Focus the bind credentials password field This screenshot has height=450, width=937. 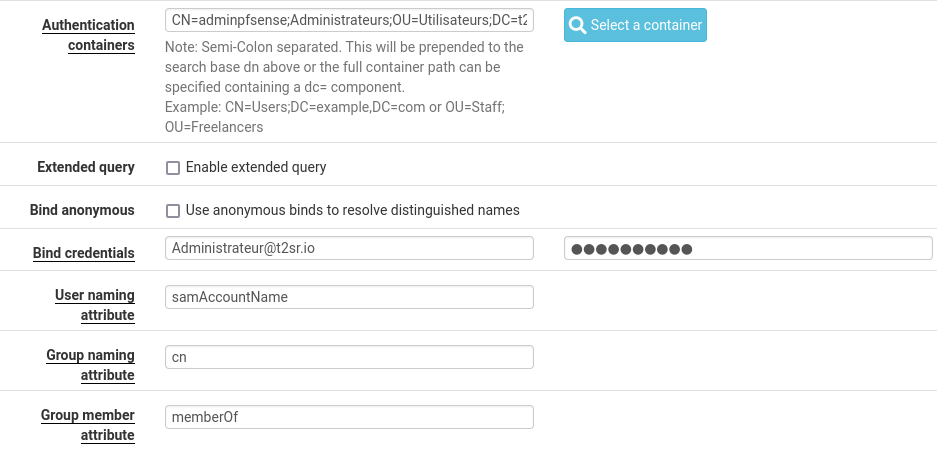[x=748, y=248]
